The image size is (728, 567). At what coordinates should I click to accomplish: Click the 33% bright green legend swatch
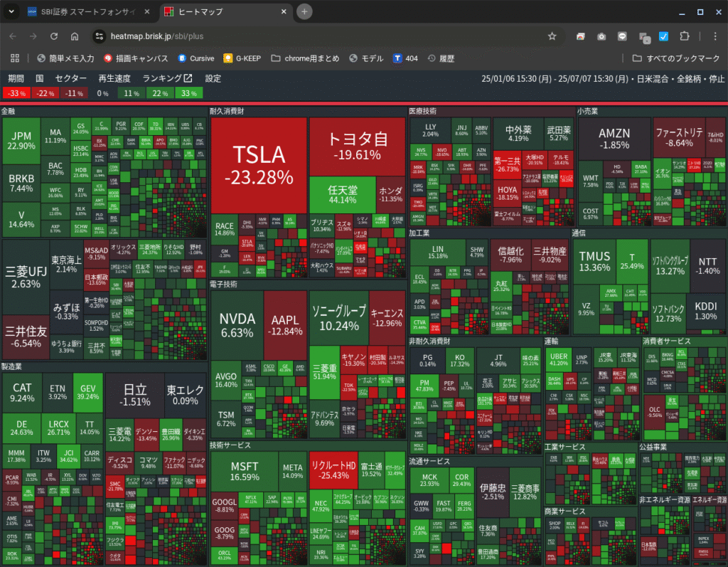[189, 93]
